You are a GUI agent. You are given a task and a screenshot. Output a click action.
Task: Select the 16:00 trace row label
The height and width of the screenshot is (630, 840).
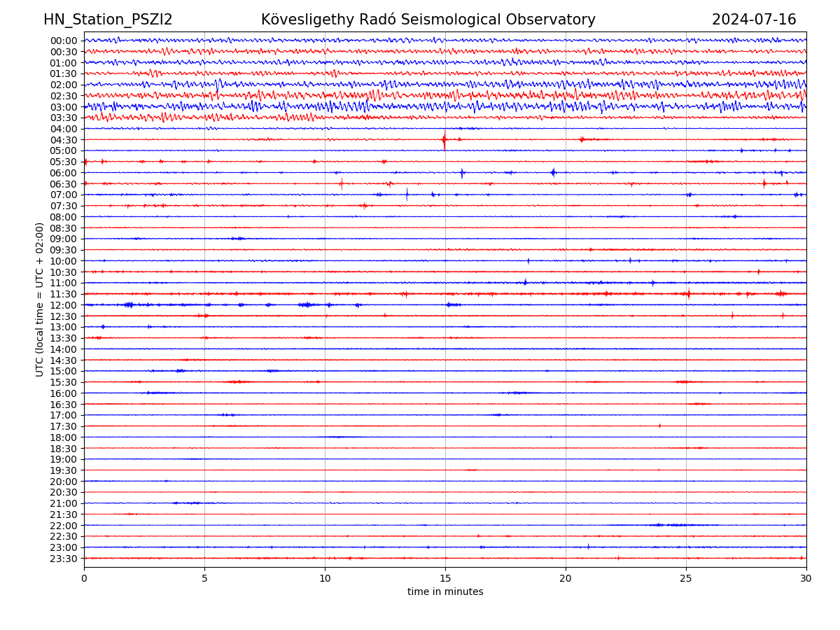pos(64,393)
